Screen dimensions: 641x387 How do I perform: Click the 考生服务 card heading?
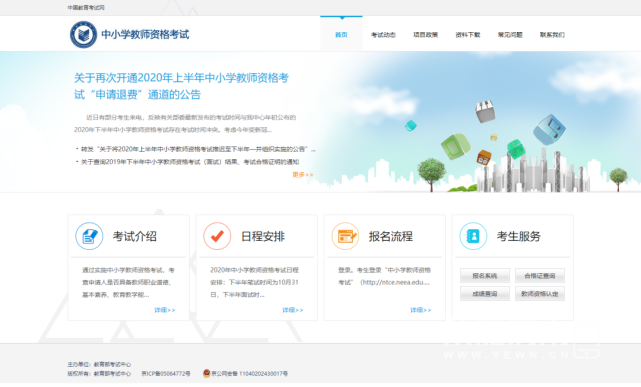click(519, 236)
